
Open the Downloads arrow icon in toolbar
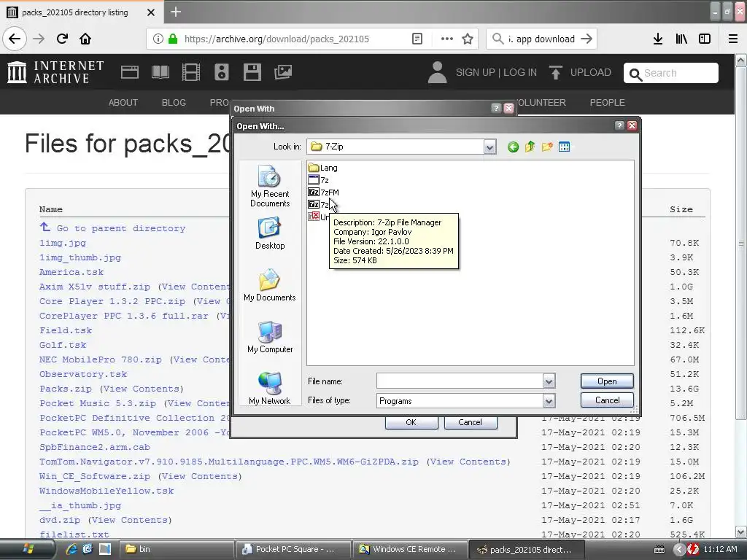[x=658, y=39]
